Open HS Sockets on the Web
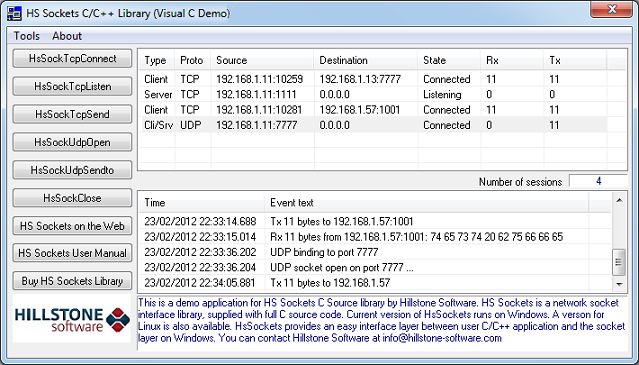The image size is (639, 365). pyautogui.click(x=73, y=226)
